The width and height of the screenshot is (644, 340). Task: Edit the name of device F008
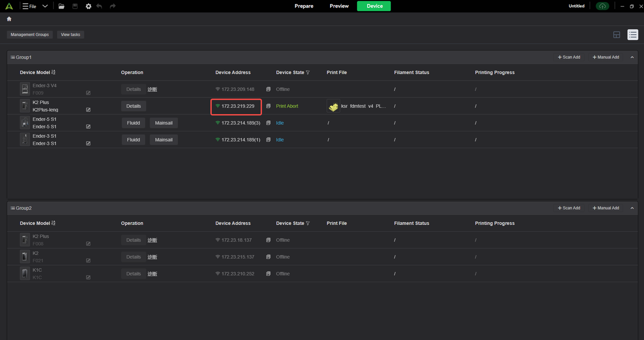click(89, 244)
